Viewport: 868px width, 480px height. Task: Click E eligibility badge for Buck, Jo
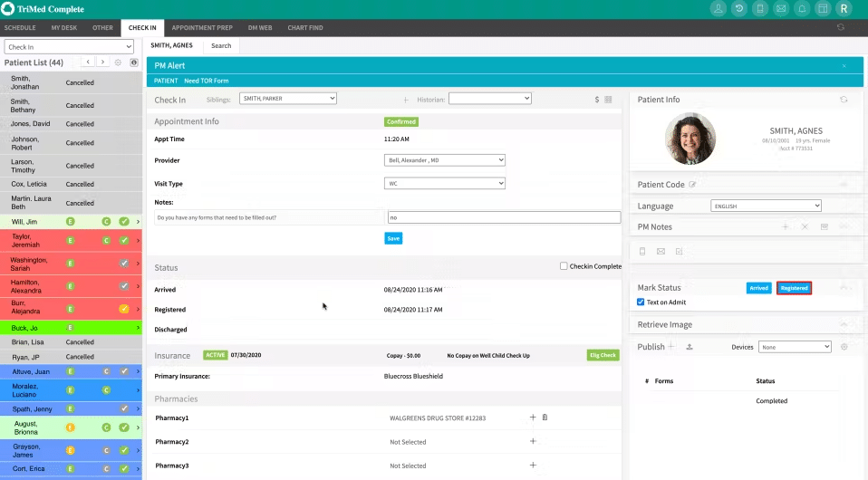(x=71, y=328)
